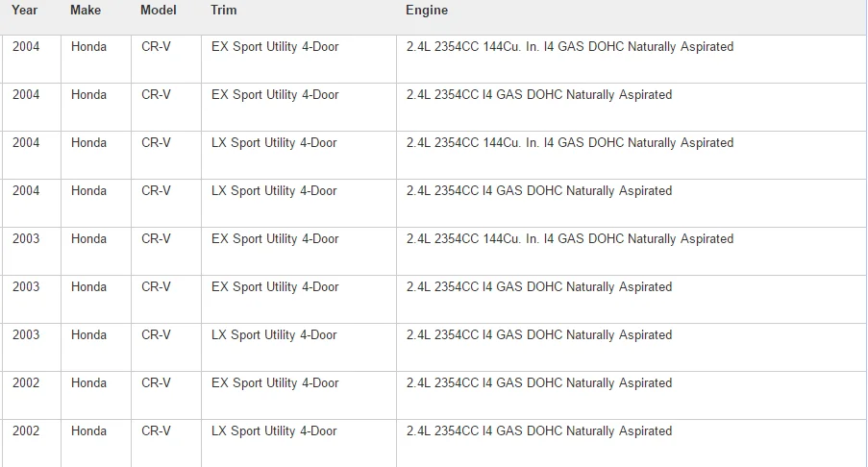Click the CR-V model cell in the last row
The image size is (868, 467).
pyautogui.click(x=166, y=443)
